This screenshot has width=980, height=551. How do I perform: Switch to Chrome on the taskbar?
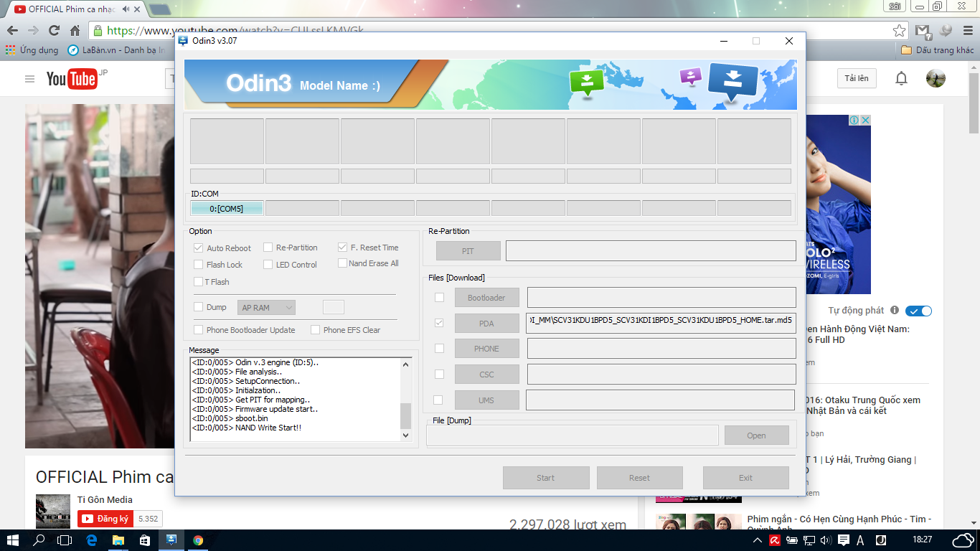(198, 540)
